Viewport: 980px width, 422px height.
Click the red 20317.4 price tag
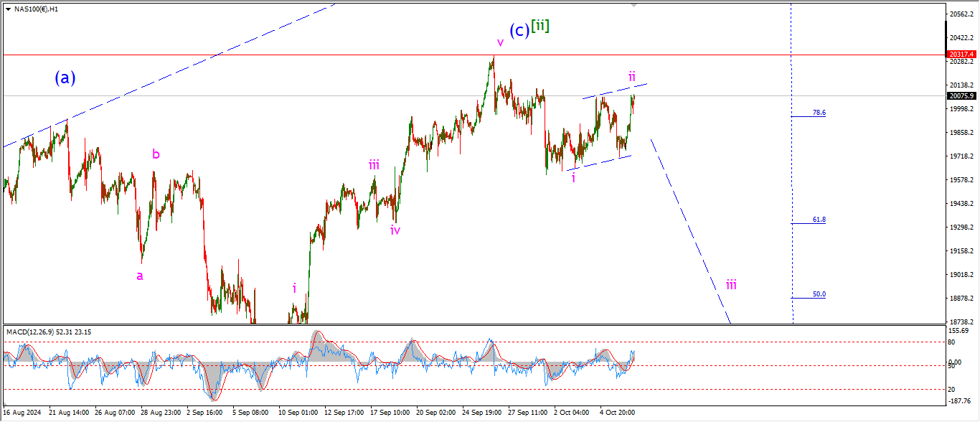click(x=961, y=55)
